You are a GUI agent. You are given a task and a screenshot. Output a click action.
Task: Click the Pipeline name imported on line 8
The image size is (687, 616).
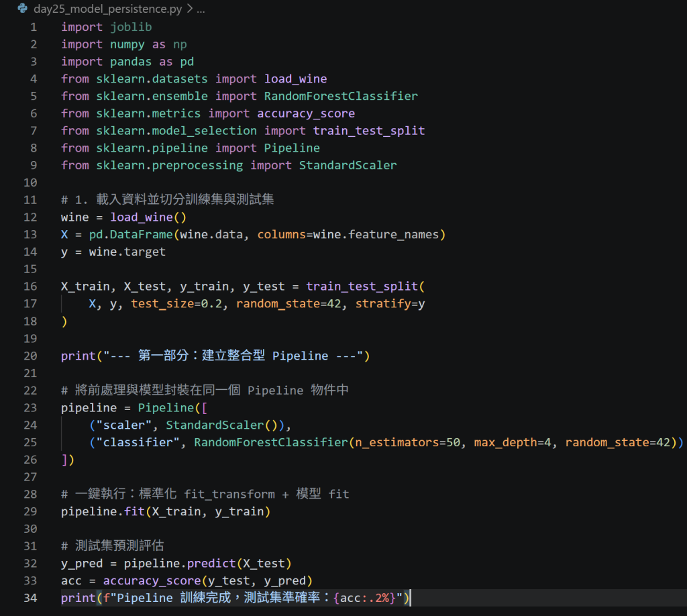pyautogui.click(x=292, y=148)
